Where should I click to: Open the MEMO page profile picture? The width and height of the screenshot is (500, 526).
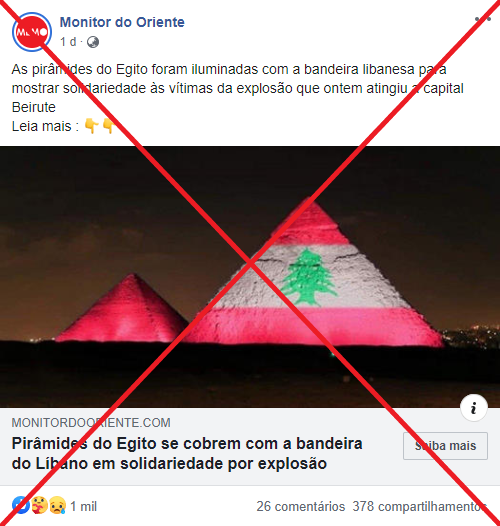pos(32,32)
